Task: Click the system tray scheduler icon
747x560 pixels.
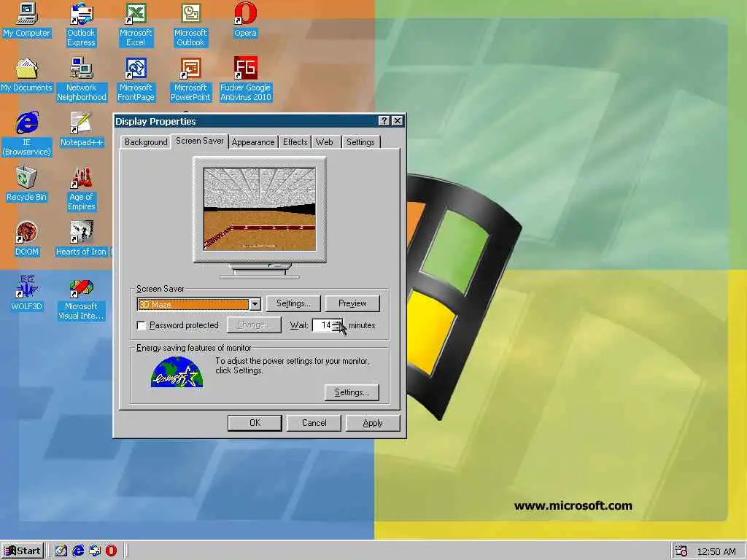Action: coord(681,551)
